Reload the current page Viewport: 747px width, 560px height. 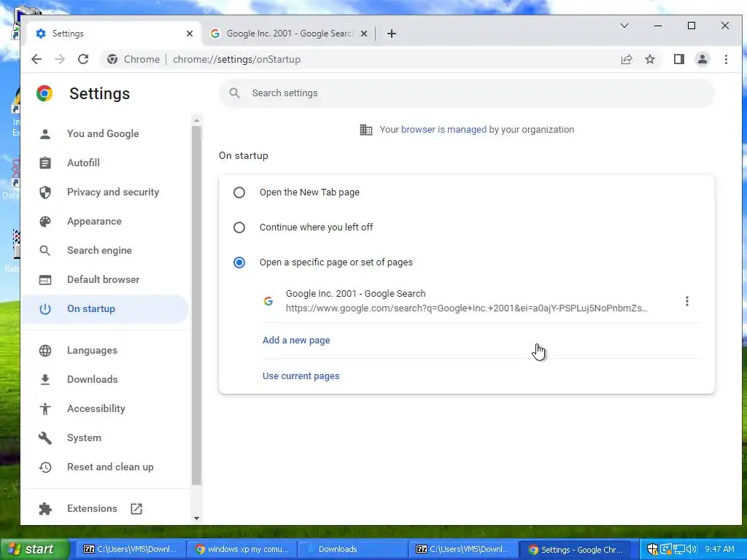coord(83,60)
